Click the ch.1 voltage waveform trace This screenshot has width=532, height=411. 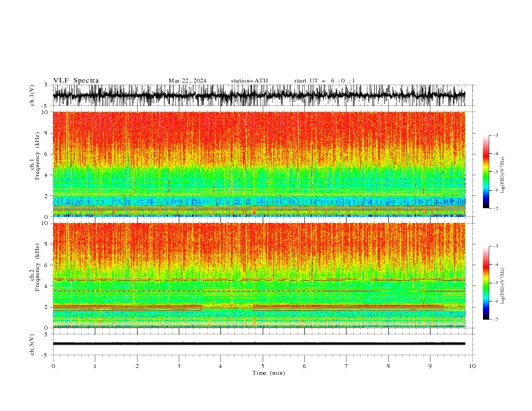pos(259,95)
